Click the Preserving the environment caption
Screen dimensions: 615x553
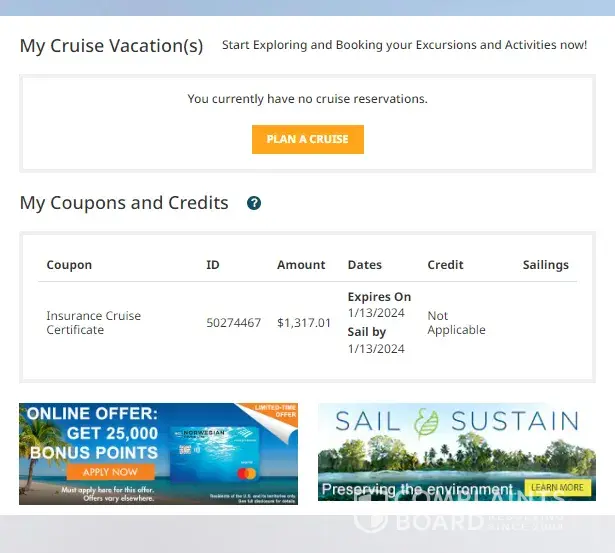418,490
